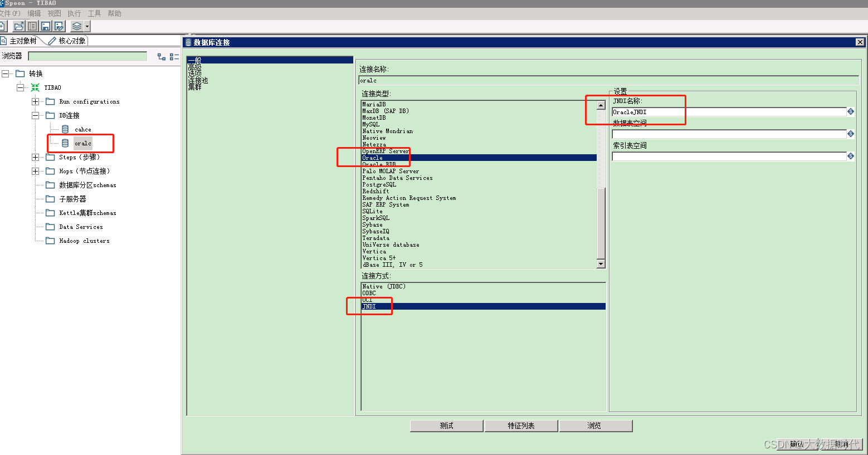Expand the Steps (步骤) tree node
This screenshot has height=455, width=868.
(35, 157)
